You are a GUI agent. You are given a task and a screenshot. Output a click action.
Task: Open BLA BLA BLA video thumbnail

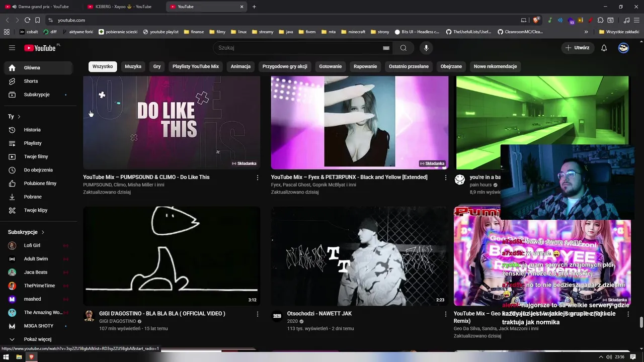coord(172,256)
